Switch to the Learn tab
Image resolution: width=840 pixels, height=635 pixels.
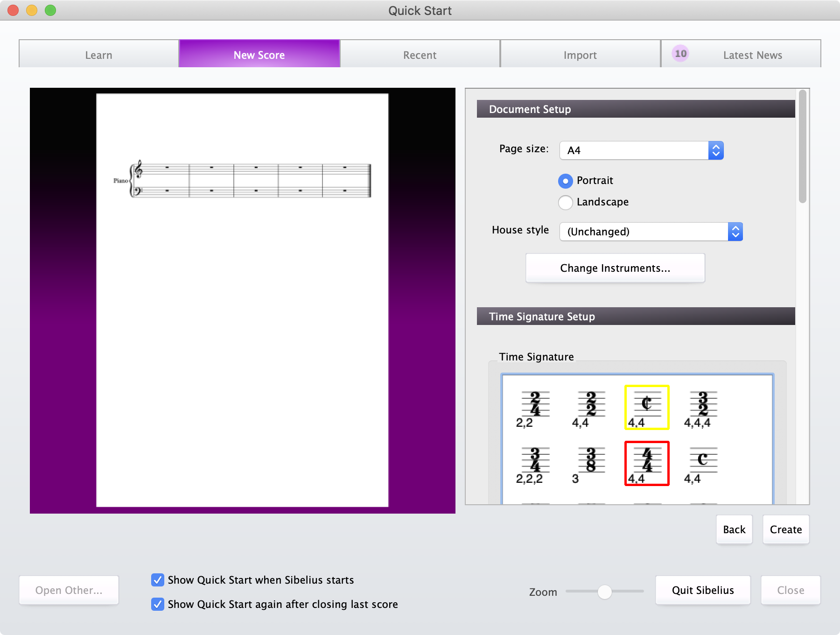pos(98,54)
